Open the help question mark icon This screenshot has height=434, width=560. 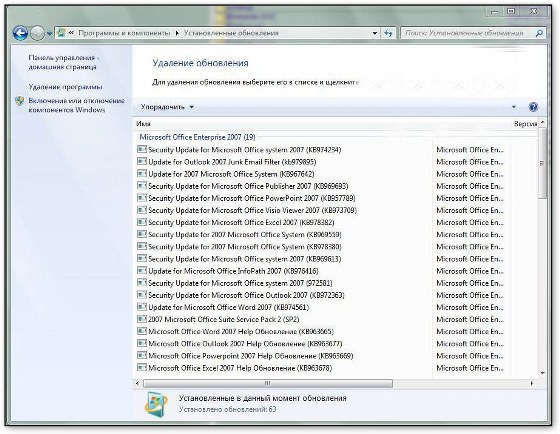pos(533,107)
